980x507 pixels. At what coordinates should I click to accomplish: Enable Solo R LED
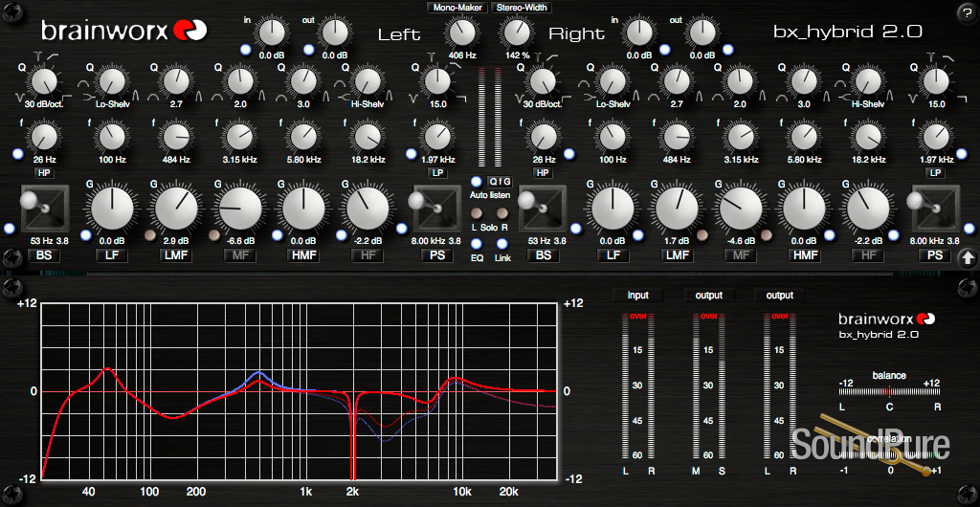point(501,214)
